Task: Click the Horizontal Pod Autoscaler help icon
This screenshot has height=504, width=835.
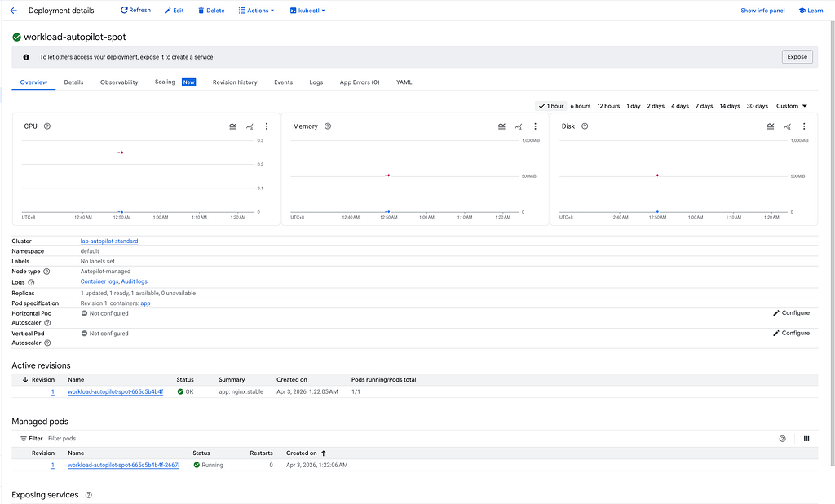Action: point(47,323)
